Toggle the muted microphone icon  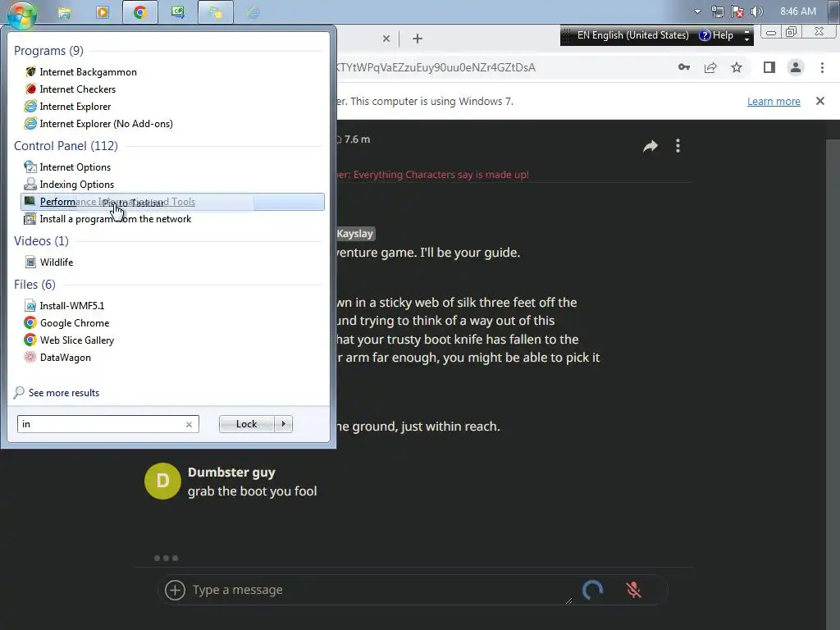[634, 590]
